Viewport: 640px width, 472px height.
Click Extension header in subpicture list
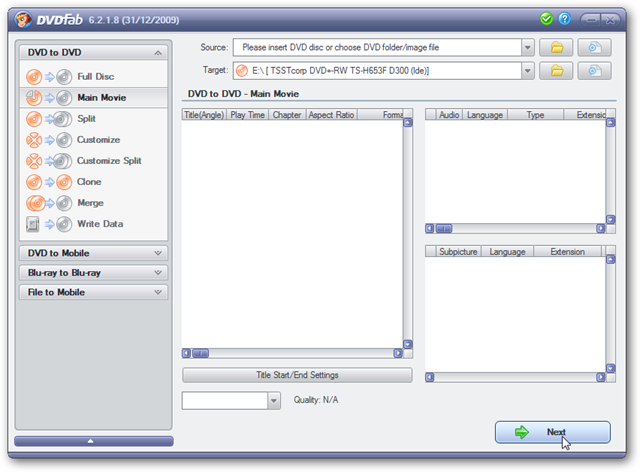click(567, 252)
